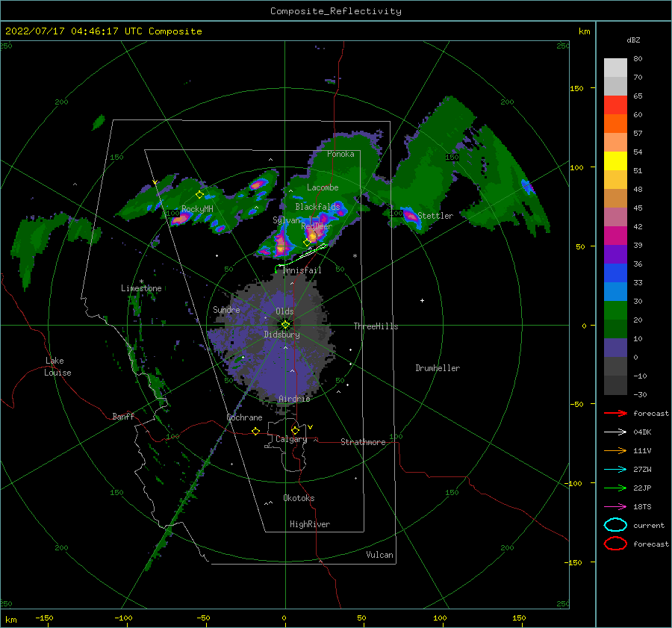The height and width of the screenshot is (628, 672).
Task: Click the Ponoka city label
Action: pos(340,154)
